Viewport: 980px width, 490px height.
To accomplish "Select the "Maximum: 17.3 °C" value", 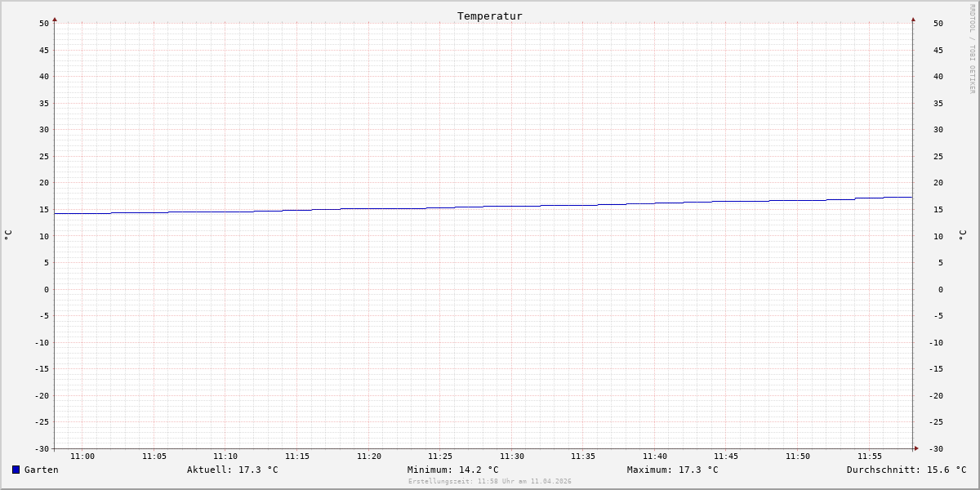I will click(x=673, y=470).
